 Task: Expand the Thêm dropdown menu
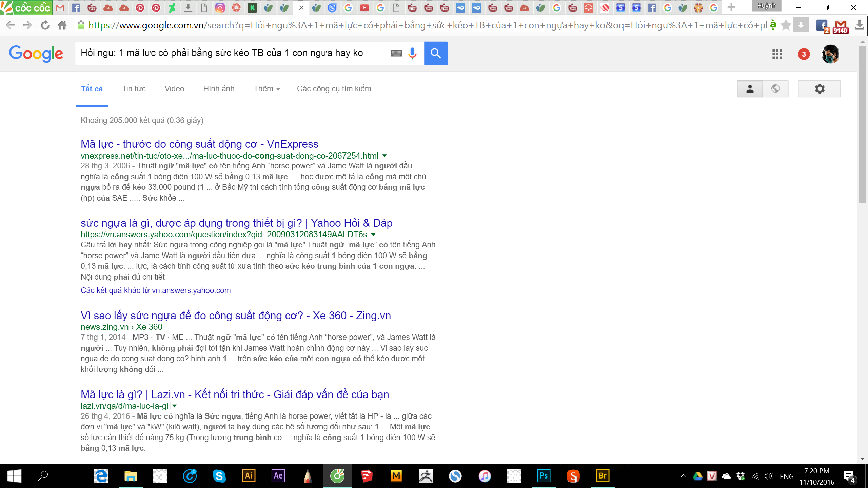point(267,89)
